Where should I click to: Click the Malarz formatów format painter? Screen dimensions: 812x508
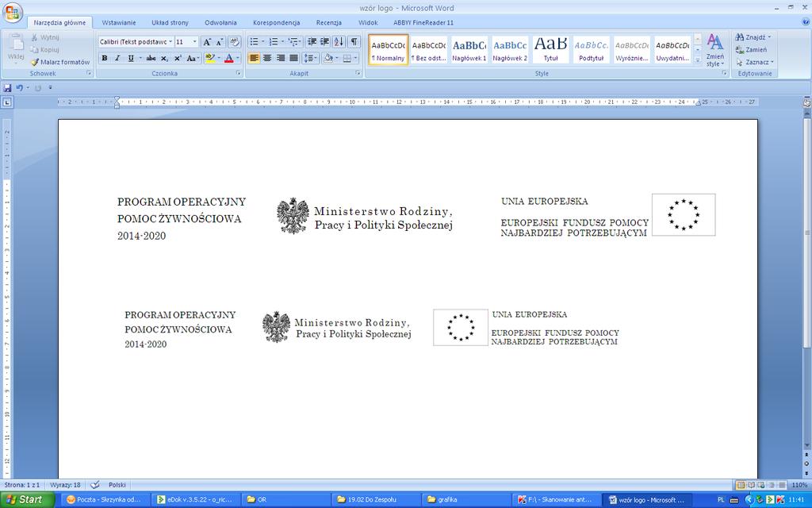[60, 62]
